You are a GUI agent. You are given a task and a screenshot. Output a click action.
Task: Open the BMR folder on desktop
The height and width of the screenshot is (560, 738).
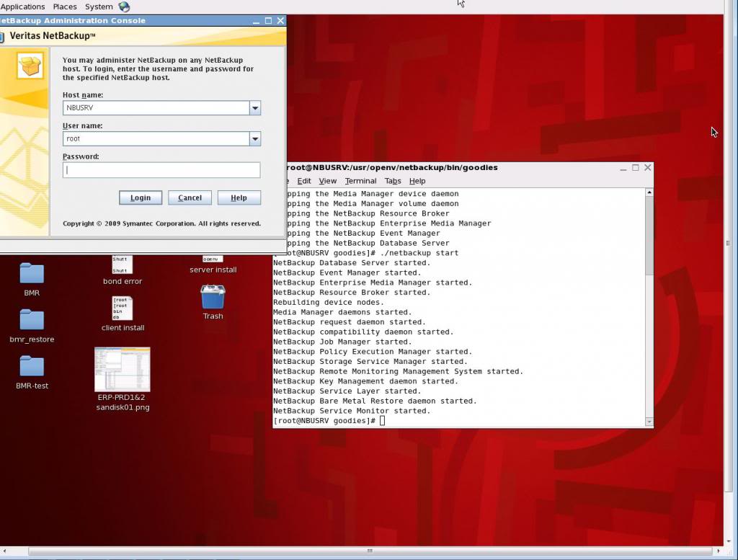pyautogui.click(x=32, y=273)
